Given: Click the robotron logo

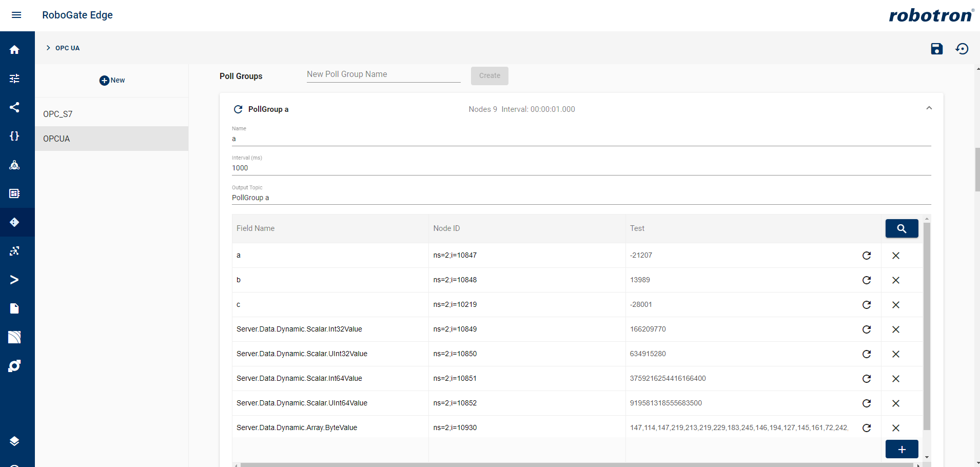Looking at the screenshot, I should [931, 15].
